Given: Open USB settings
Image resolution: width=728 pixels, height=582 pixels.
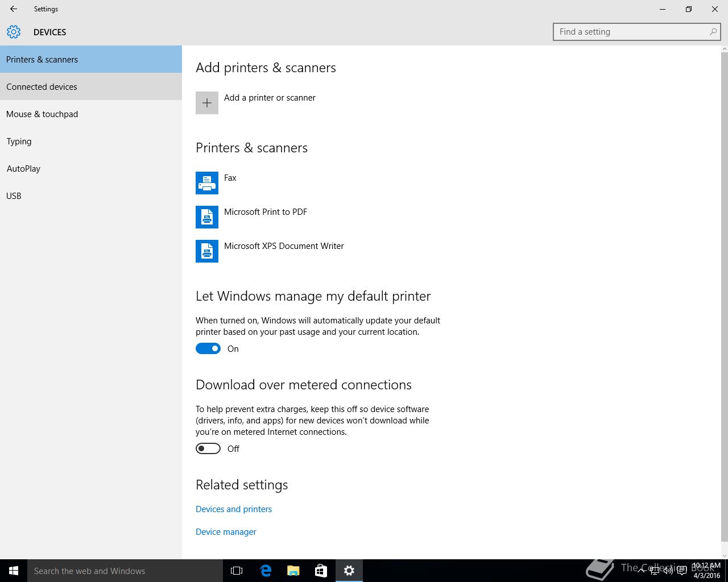Looking at the screenshot, I should (x=91, y=196).
